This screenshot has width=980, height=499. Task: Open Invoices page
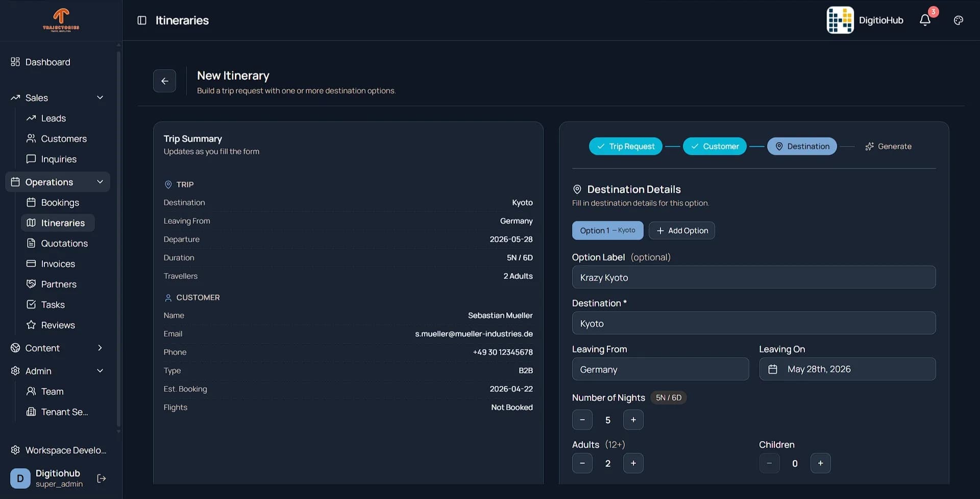pos(58,264)
